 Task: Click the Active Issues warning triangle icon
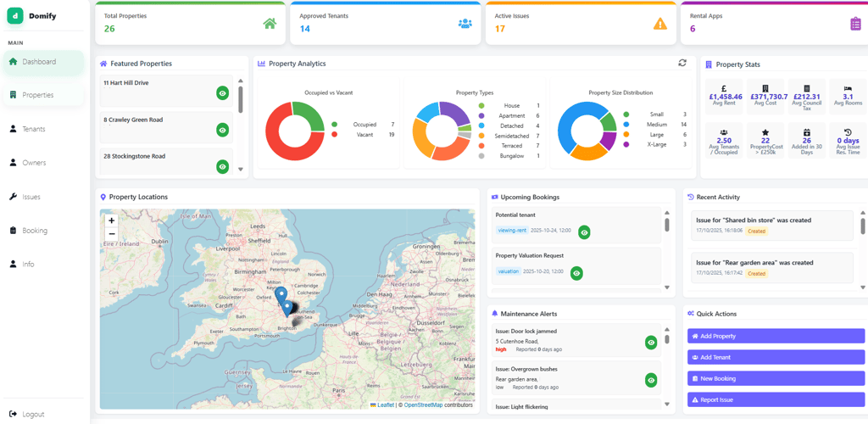coord(660,23)
